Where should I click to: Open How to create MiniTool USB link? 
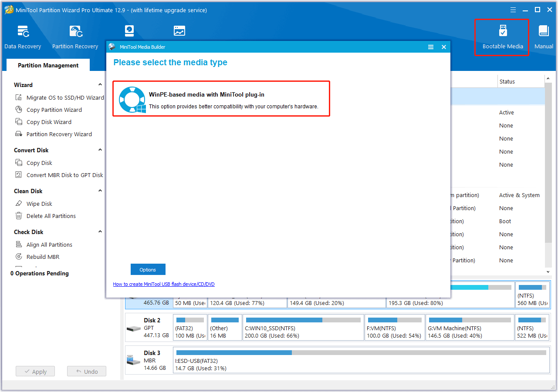click(164, 284)
